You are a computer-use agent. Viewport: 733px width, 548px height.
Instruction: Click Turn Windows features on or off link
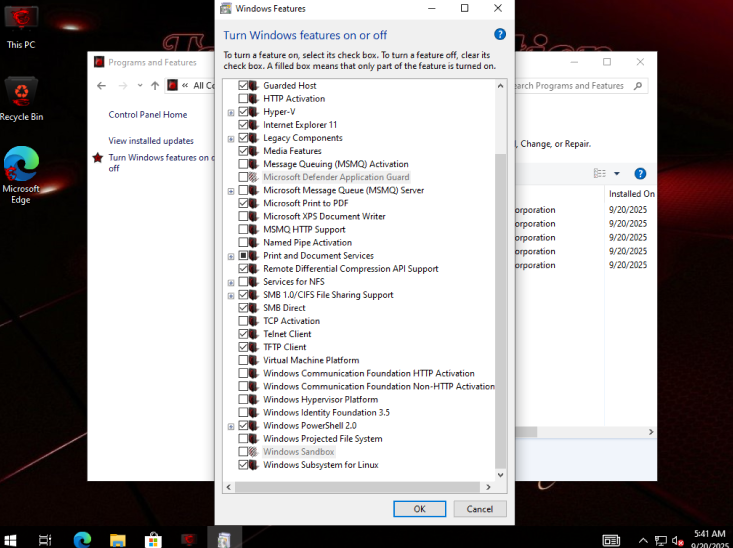161,163
